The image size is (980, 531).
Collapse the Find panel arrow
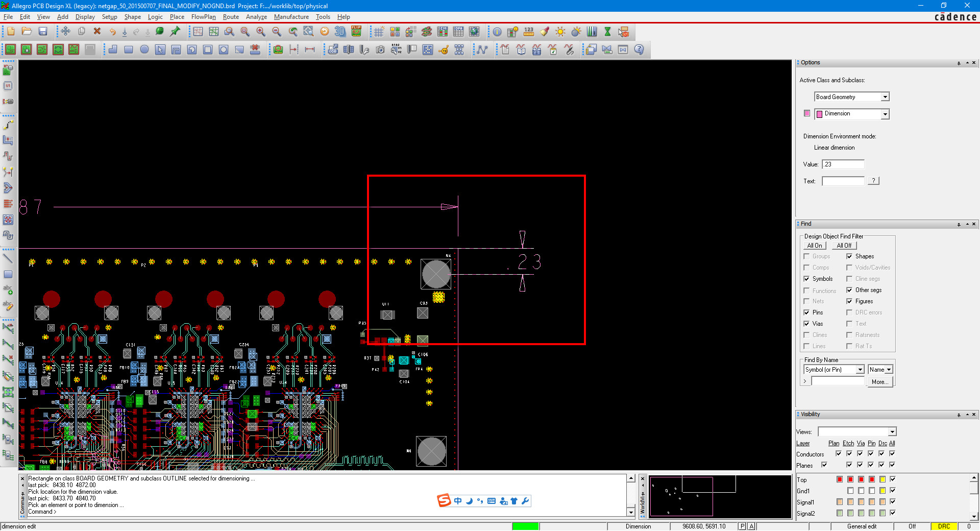click(967, 224)
